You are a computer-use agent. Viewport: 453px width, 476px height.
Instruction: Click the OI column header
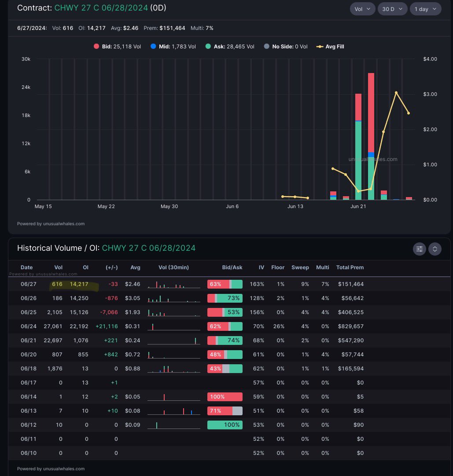[85, 267]
